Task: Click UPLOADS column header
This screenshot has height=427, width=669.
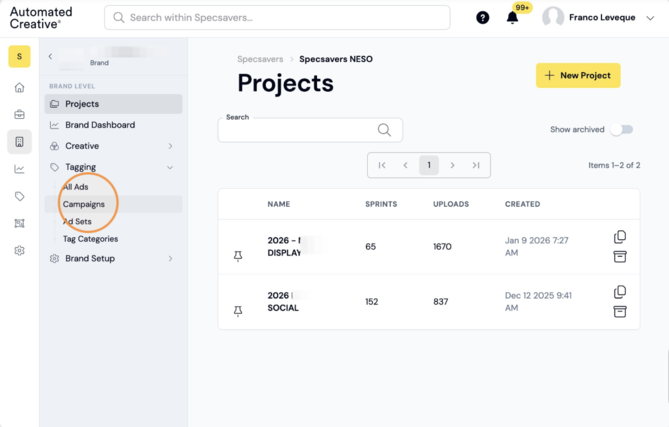Action: point(451,204)
